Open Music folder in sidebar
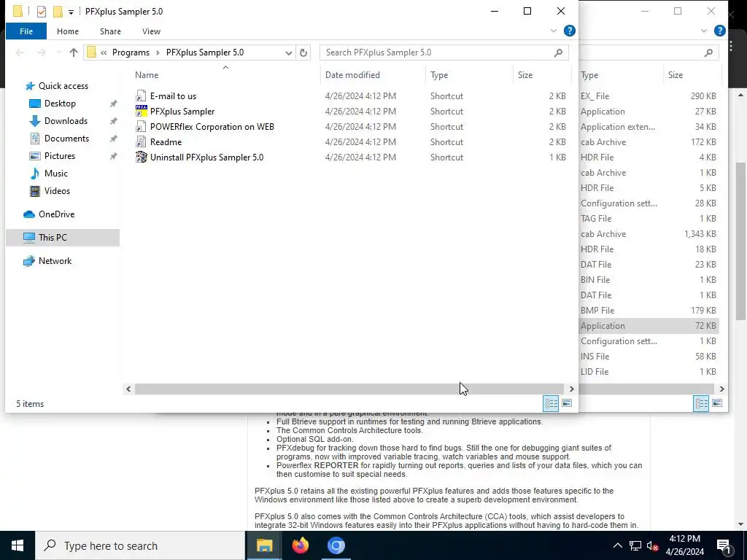Image resolution: width=747 pixels, height=560 pixels. [x=55, y=174]
